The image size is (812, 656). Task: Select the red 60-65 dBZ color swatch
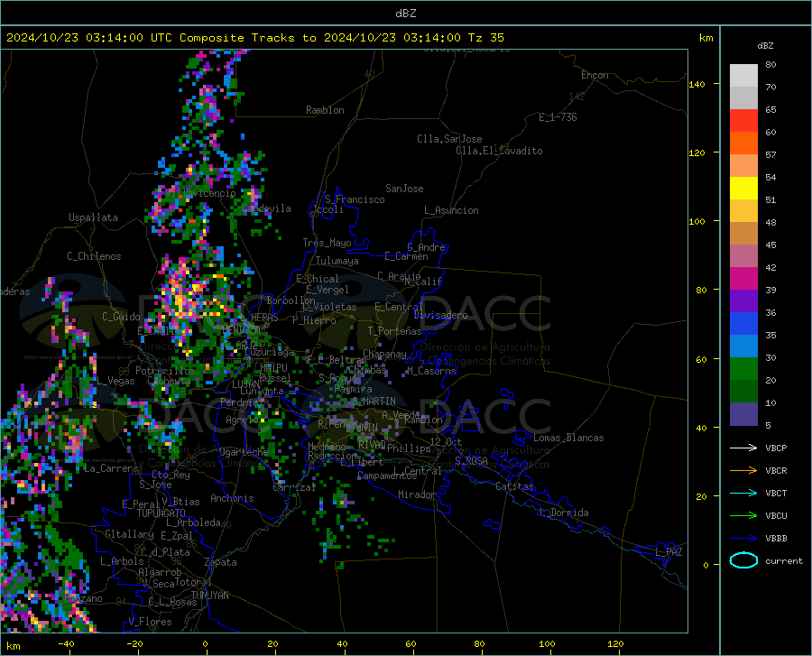coord(743,121)
